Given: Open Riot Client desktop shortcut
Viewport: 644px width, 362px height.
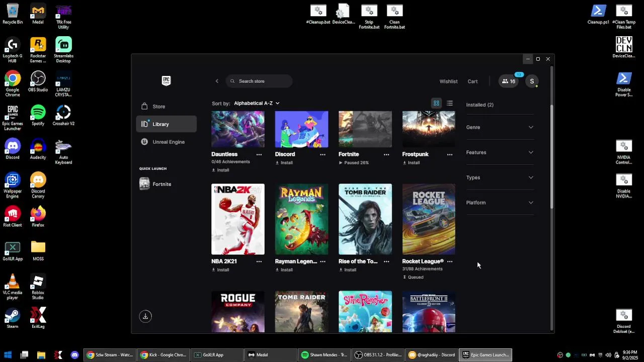Looking at the screenshot, I should tap(12, 217).
